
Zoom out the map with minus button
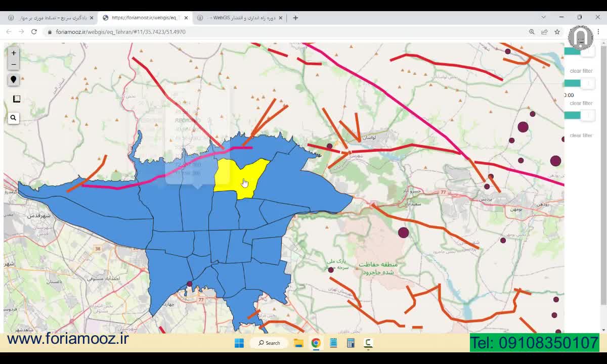(14, 64)
